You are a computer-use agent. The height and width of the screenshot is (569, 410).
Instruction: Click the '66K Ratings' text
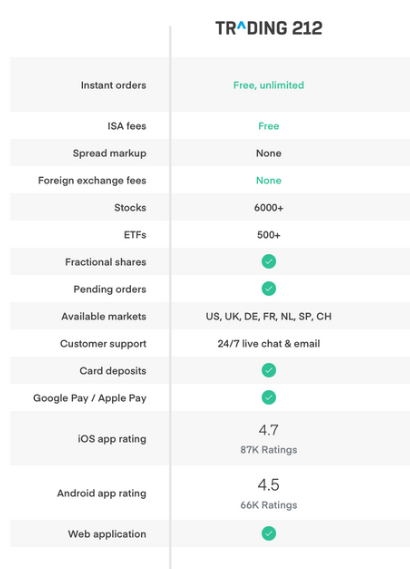tap(268, 505)
